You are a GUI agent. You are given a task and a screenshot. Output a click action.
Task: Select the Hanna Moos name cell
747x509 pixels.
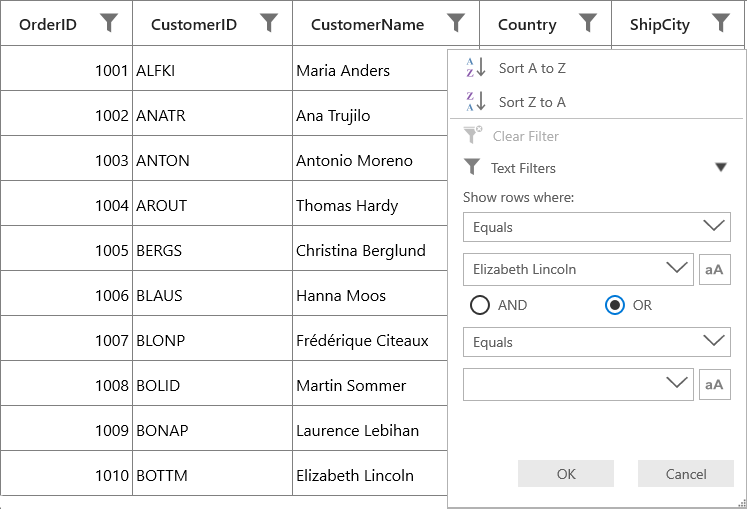(370, 293)
